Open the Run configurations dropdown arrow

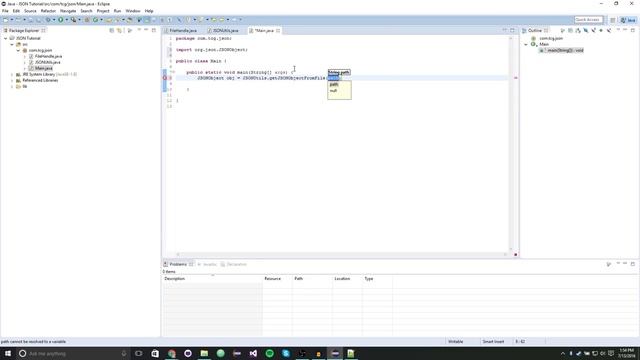coord(67,20)
